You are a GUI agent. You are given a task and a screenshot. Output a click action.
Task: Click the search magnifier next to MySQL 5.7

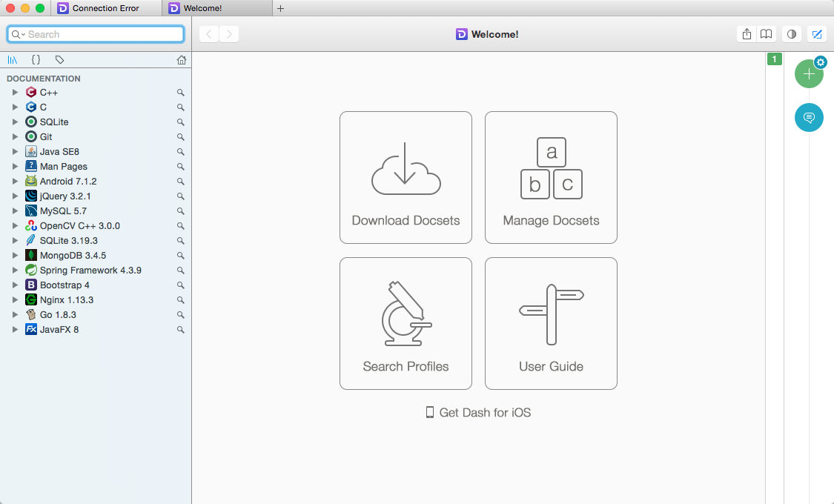click(x=181, y=211)
